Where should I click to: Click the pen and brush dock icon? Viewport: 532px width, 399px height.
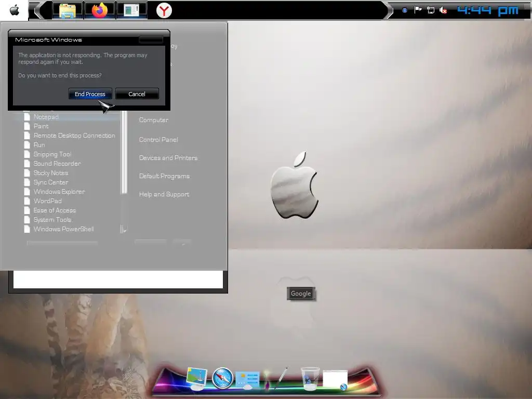(x=275, y=378)
